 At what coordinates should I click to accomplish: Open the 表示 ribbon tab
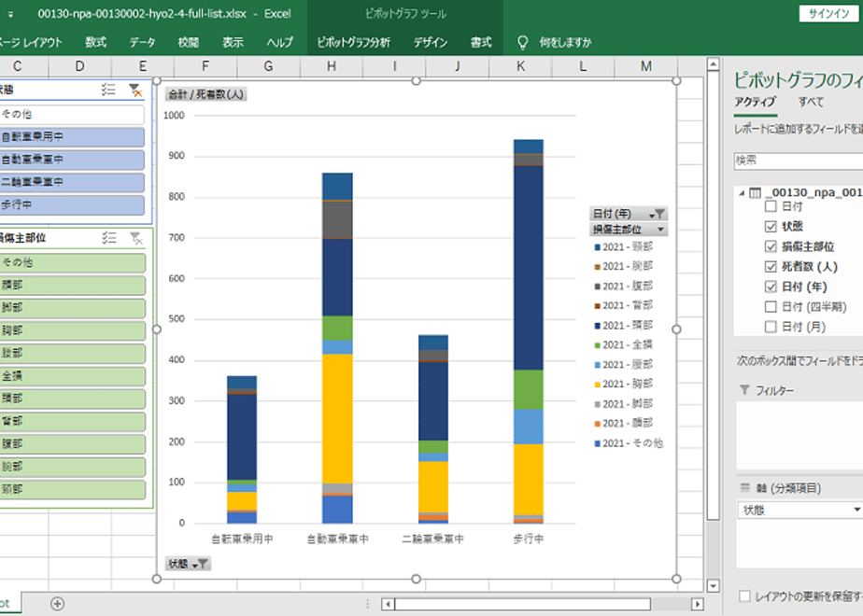tap(233, 42)
